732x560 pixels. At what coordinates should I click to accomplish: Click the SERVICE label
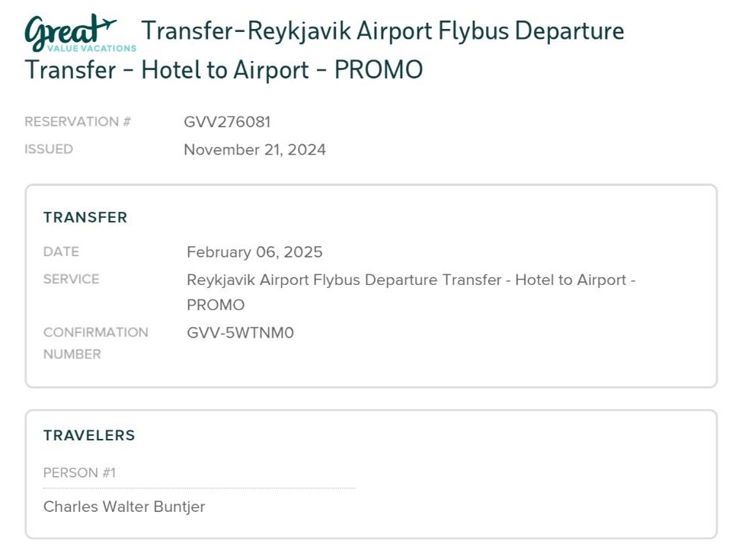[x=71, y=280]
